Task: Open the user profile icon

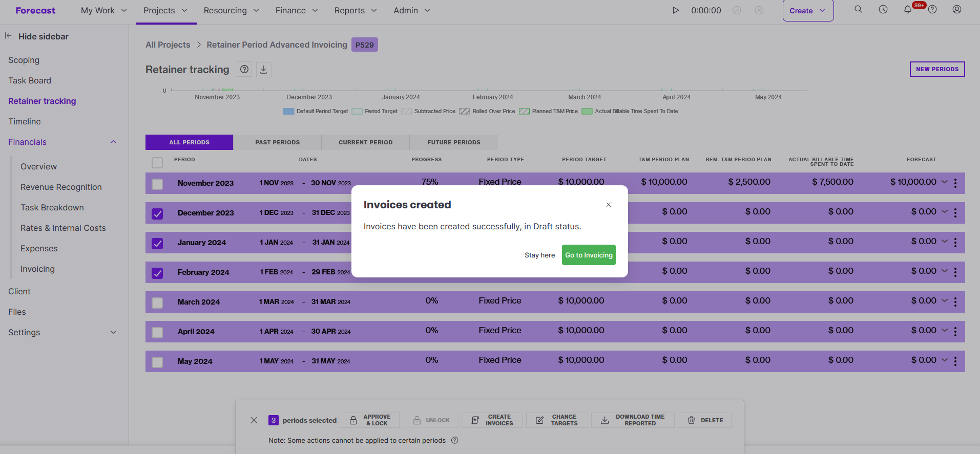Action: click(957, 9)
